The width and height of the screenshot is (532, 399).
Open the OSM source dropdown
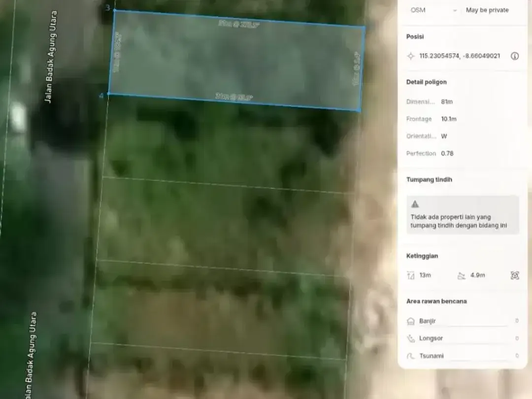click(433, 10)
